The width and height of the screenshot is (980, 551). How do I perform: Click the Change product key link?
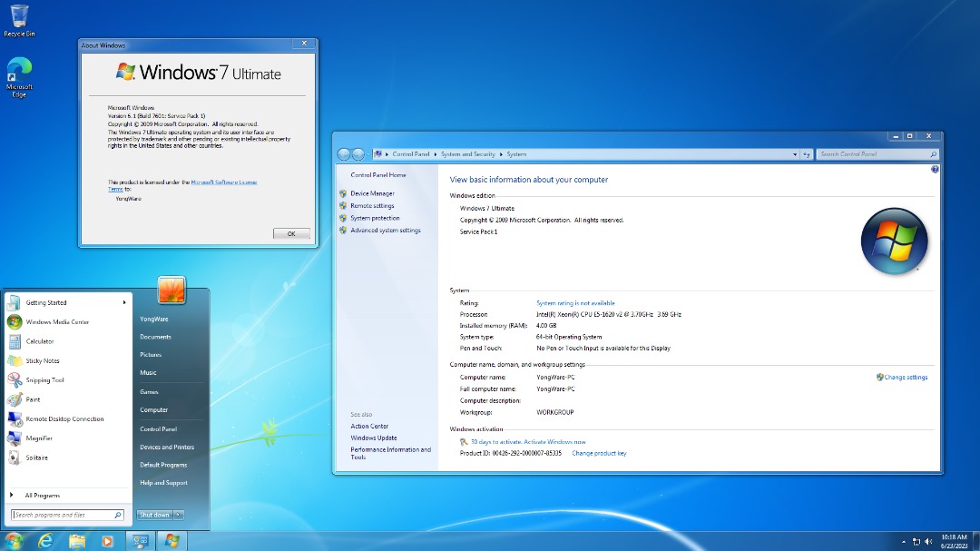(x=599, y=453)
